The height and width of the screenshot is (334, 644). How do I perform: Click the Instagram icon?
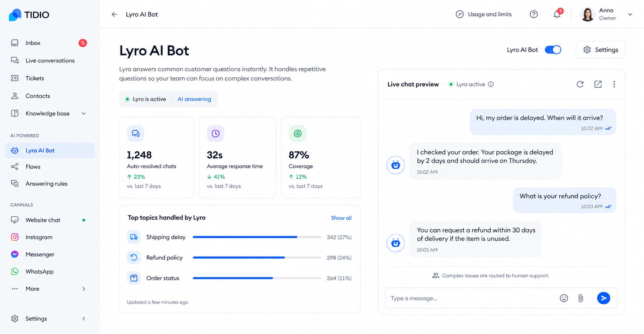15,237
